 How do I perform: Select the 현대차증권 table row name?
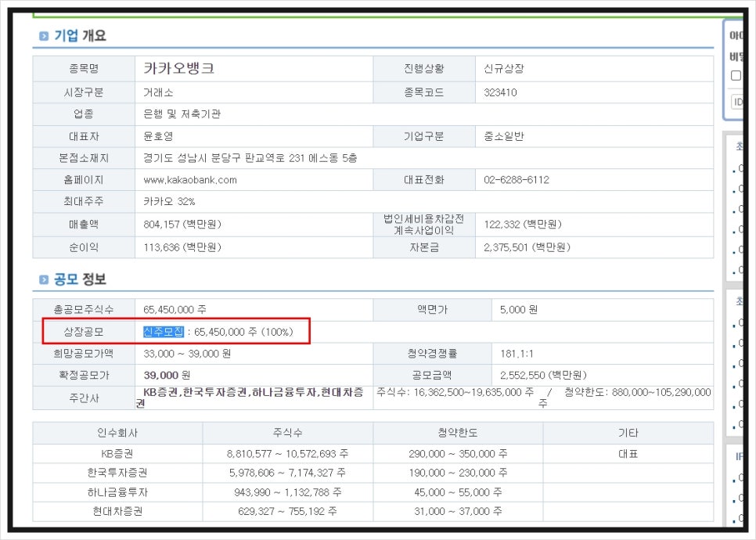(x=117, y=512)
